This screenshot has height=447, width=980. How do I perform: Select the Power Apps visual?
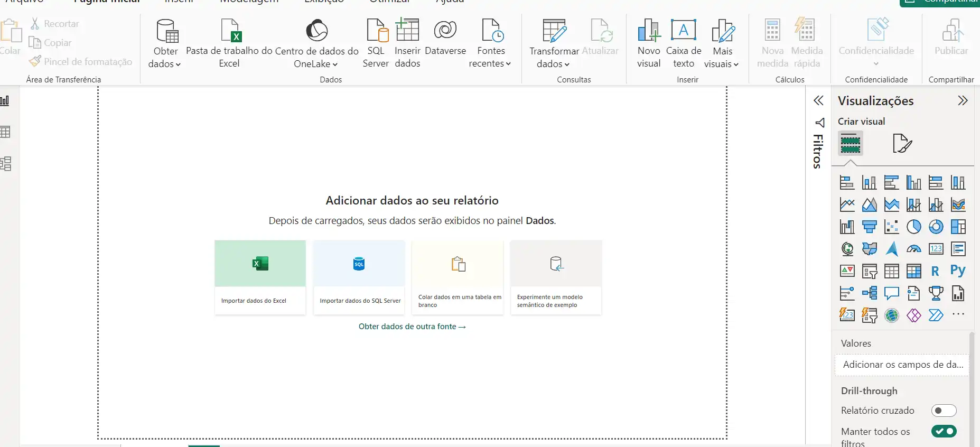(x=913, y=315)
